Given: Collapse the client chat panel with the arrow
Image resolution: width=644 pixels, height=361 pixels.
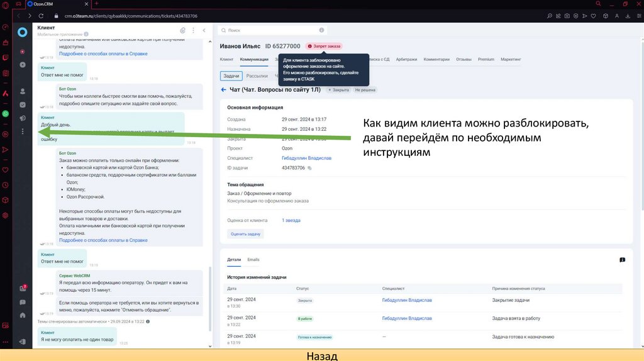Looking at the screenshot, I should point(204,30).
